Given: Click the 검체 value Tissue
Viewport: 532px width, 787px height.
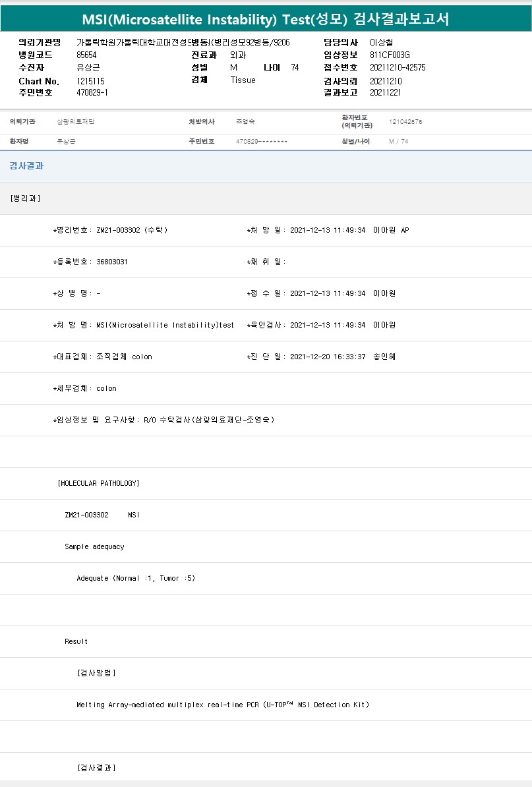Looking at the screenshot, I should [243, 80].
